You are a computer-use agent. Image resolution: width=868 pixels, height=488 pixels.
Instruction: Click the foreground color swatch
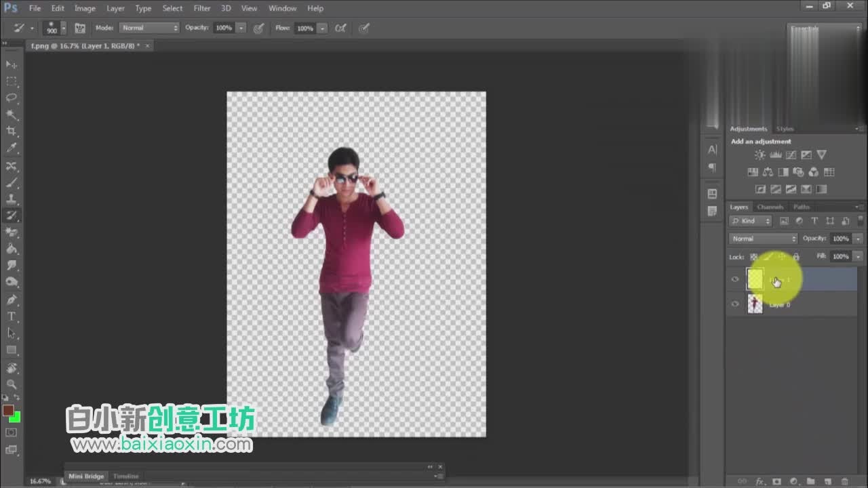[x=8, y=410]
